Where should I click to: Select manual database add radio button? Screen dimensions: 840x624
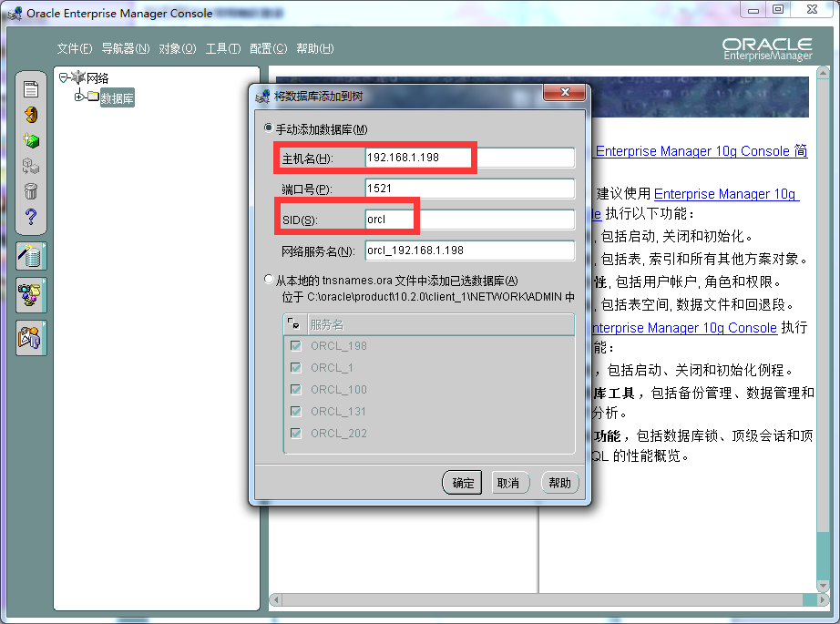tap(269, 128)
